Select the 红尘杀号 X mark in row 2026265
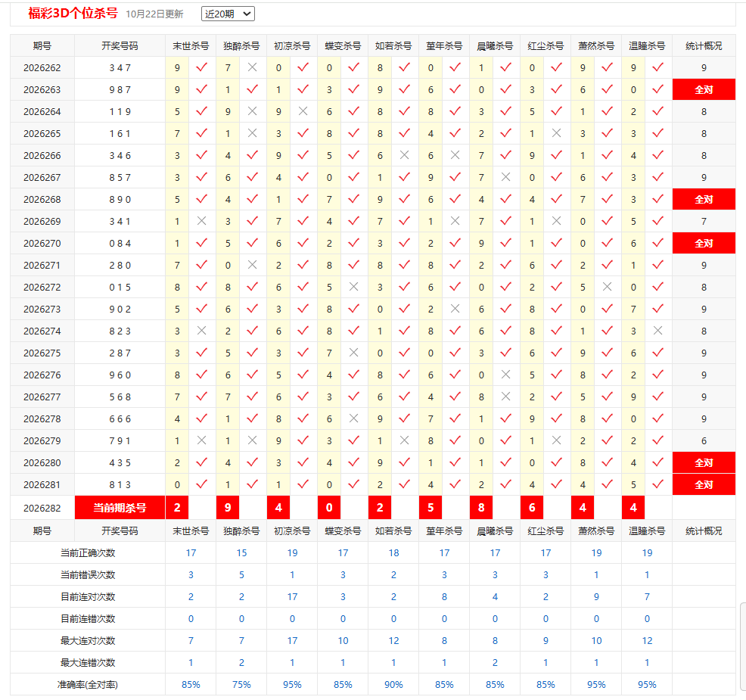 coord(556,133)
